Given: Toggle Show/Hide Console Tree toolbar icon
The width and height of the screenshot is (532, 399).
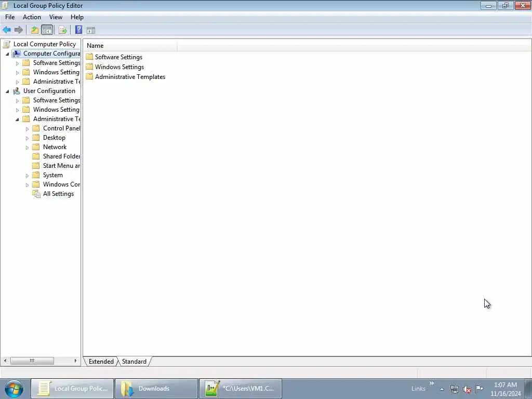Looking at the screenshot, I should click(x=47, y=30).
